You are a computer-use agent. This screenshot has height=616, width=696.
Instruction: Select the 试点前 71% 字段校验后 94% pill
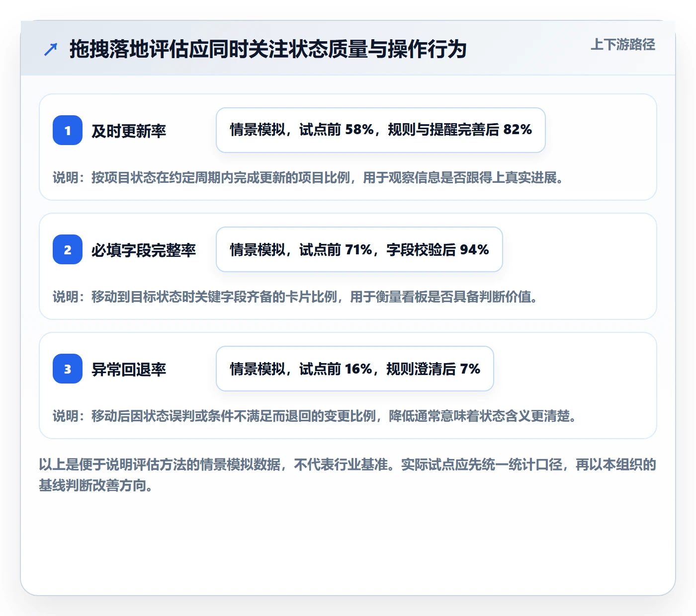click(x=359, y=249)
